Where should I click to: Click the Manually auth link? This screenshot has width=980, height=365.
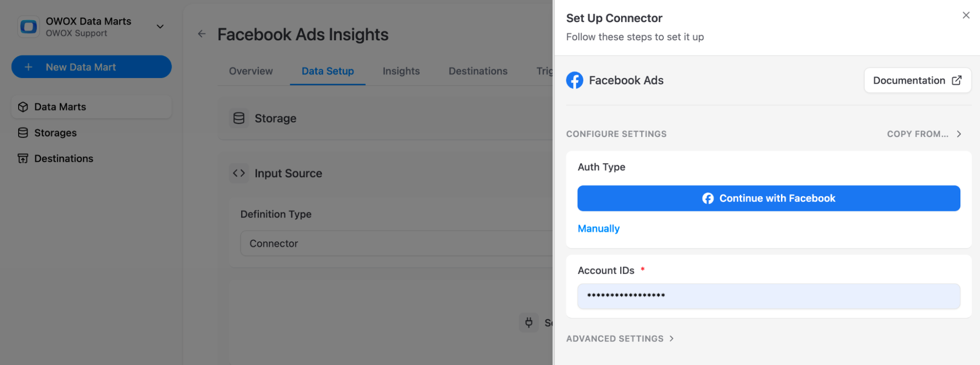[x=599, y=229]
